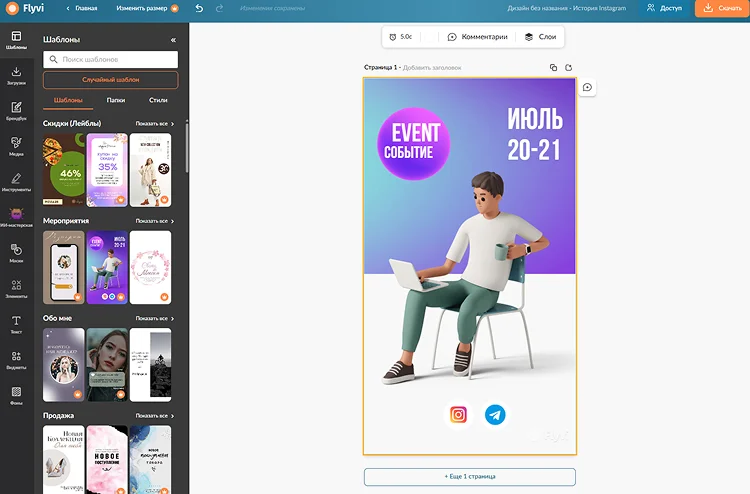Click the undo arrow icon
This screenshot has height=494, width=750.
tap(199, 8)
